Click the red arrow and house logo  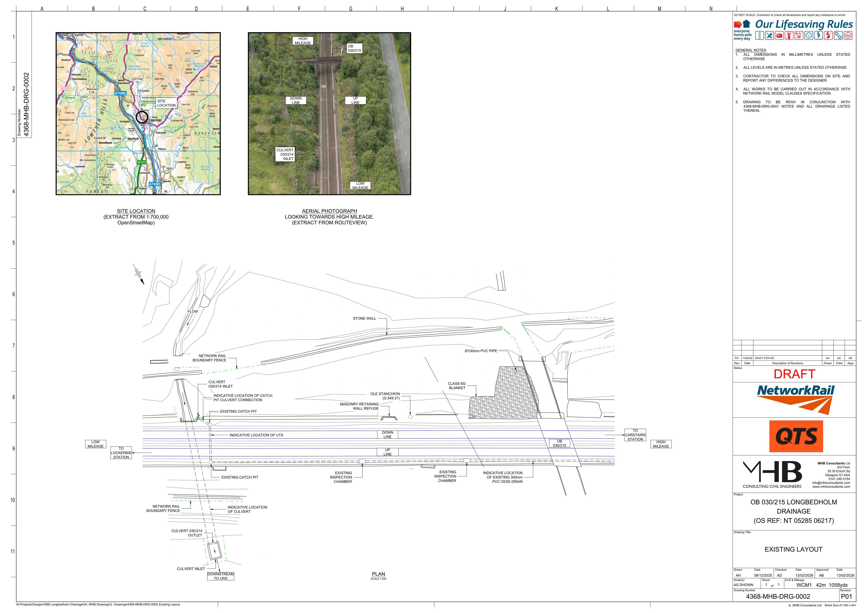(x=742, y=24)
